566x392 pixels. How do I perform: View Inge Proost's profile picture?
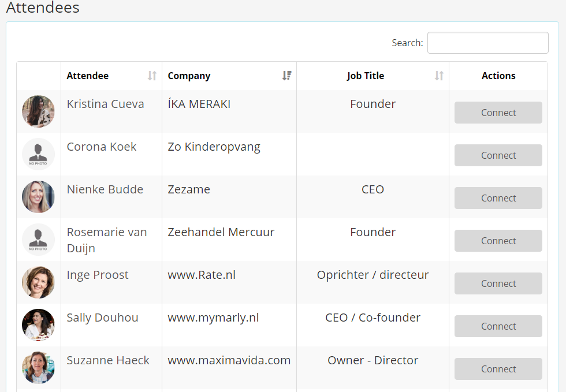click(38, 282)
